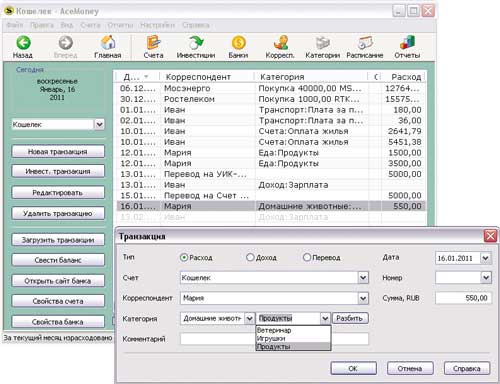This screenshot has width=500, height=384.
Task: Click the Новая транзакция button
Action: [58, 152]
